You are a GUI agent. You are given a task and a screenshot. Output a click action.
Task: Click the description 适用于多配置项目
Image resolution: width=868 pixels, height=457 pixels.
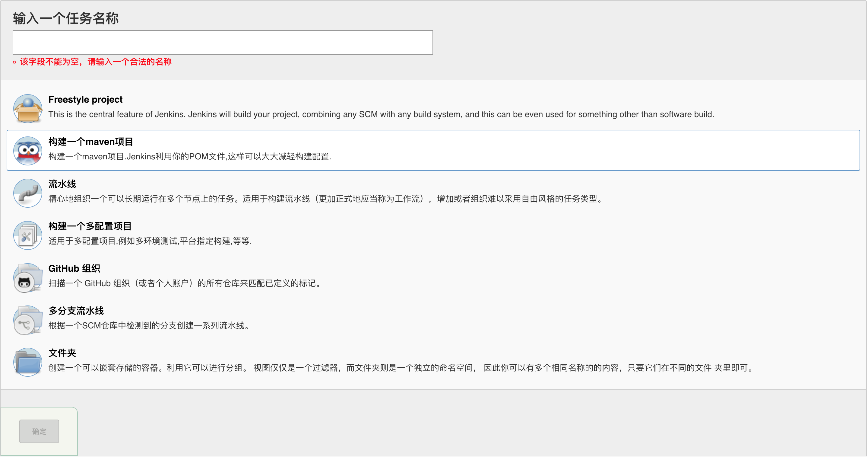tap(150, 241)
